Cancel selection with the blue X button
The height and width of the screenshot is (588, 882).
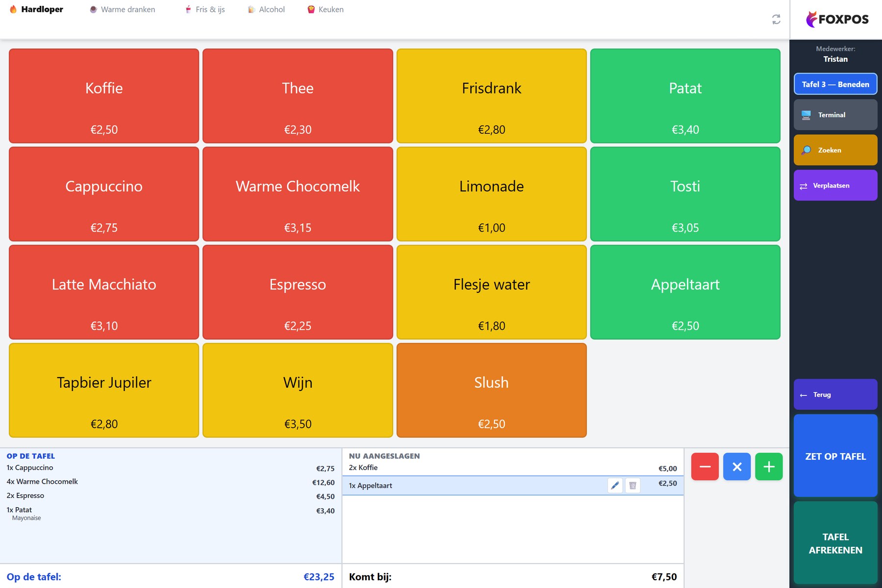tap(737, 466)
